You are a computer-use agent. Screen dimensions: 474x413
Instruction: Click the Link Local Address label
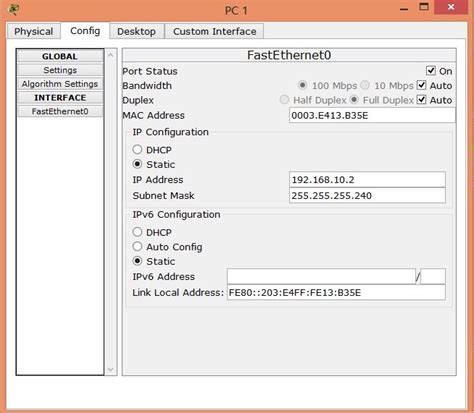(178, 292)
